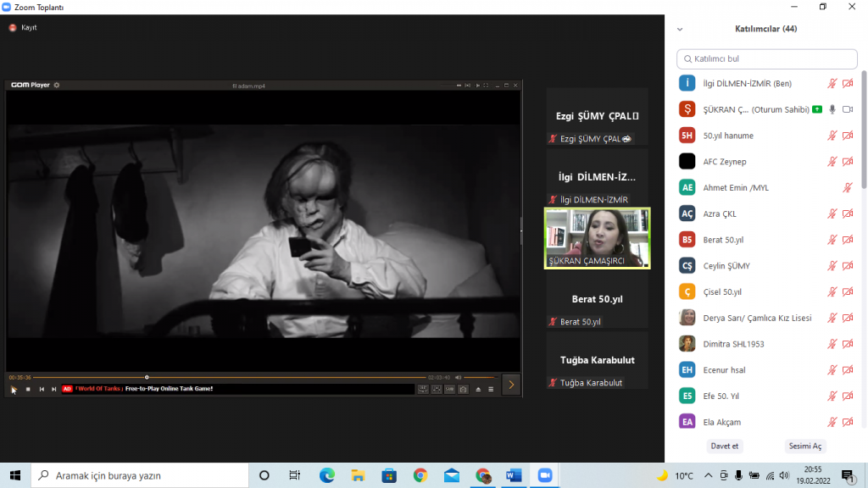Screen dimensions: 868x488
Task: Unmute İlgi DİLMEN-İZMİR's muted microphone
Action: click(x=832, y=83)
